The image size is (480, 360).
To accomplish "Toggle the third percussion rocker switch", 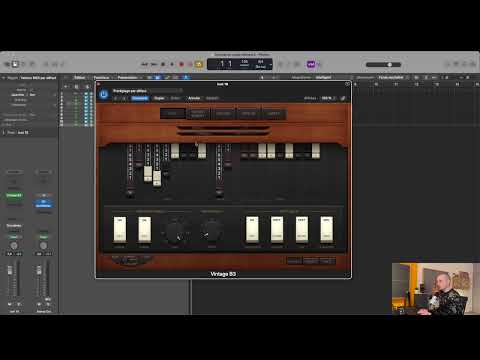I will [302, 229].
